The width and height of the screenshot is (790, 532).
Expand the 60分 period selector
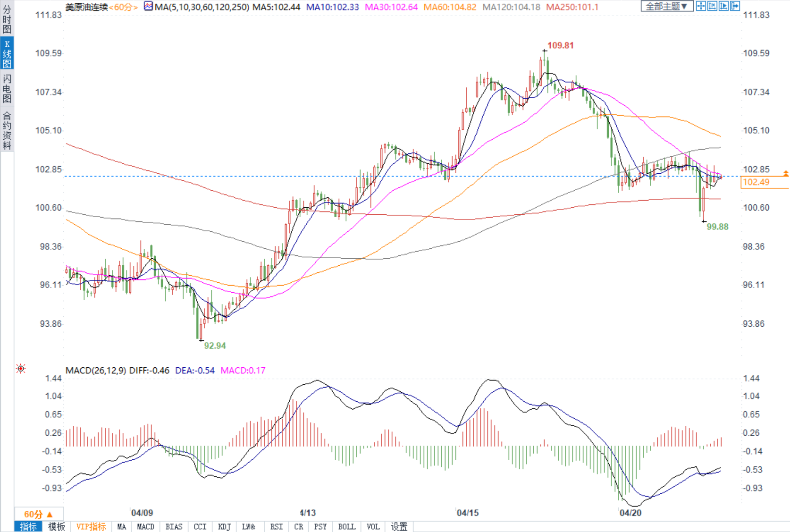pyautogui.click(x=39, y=514)
